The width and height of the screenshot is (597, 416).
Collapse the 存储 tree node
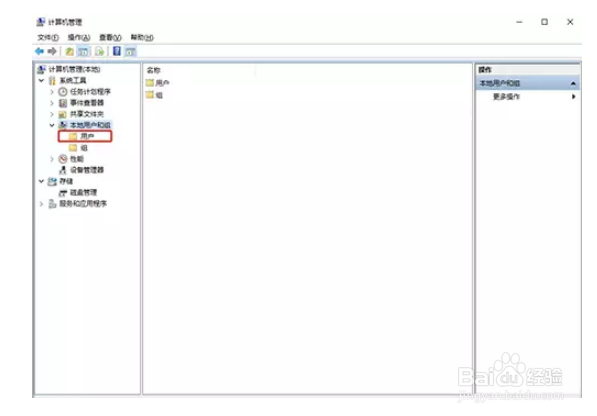tap(42, 181)
